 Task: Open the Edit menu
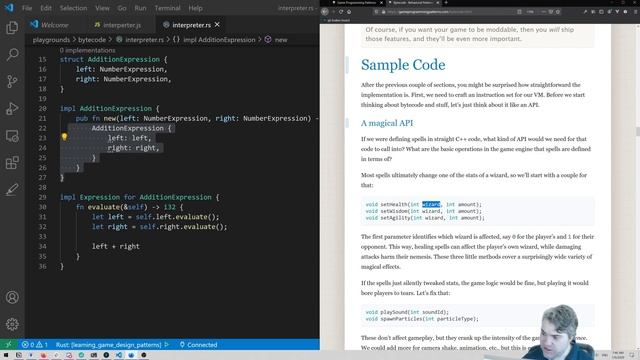(46, 8)
